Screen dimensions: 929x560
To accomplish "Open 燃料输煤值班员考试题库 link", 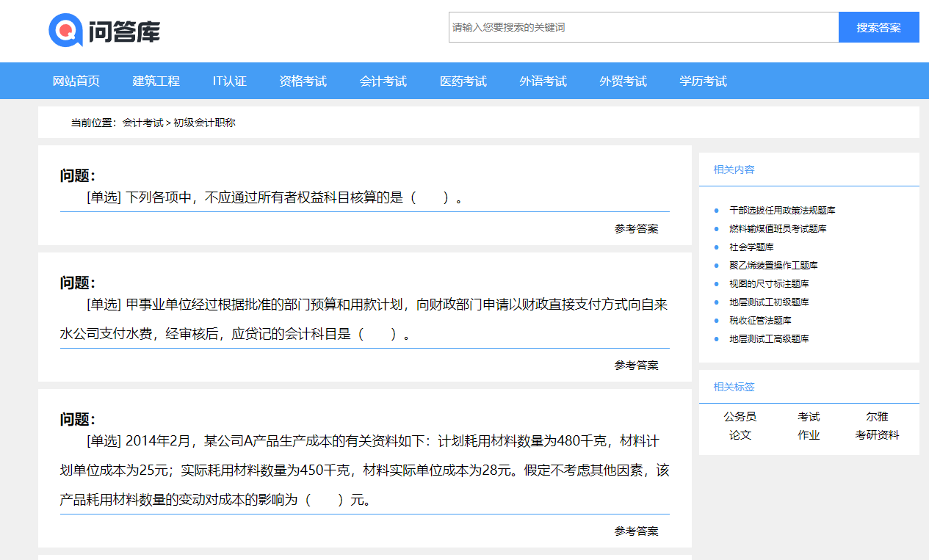I will [778, 228].
